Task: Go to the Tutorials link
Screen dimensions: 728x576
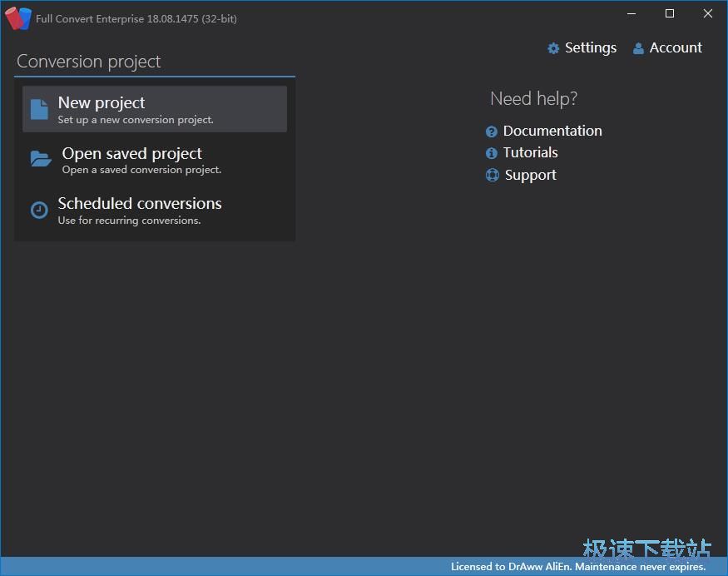Action: (530, 153)
